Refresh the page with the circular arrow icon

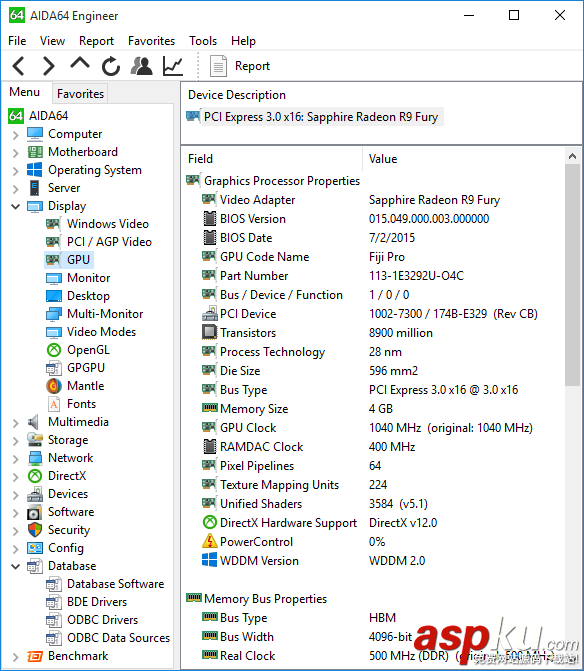(x=111, y=66)
